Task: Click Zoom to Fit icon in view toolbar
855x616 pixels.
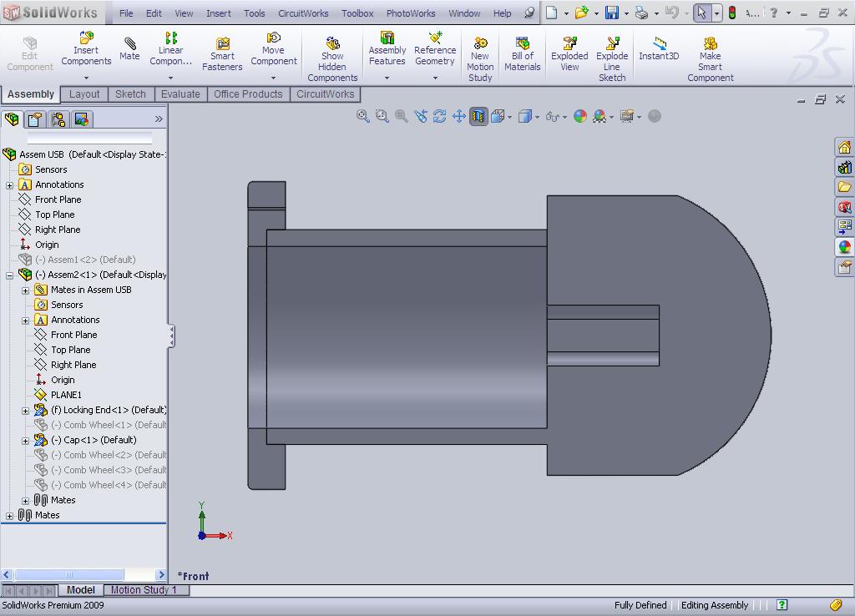Action: 362,115
